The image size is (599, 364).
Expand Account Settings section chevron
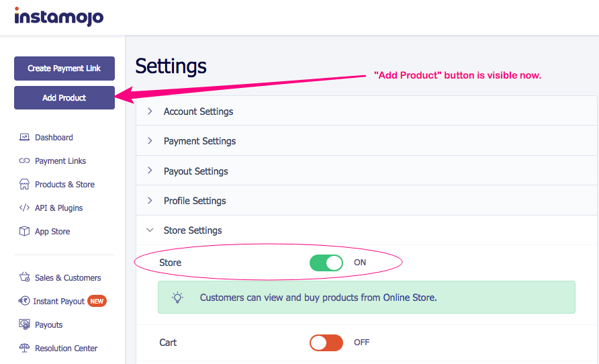tap(150, 111)
